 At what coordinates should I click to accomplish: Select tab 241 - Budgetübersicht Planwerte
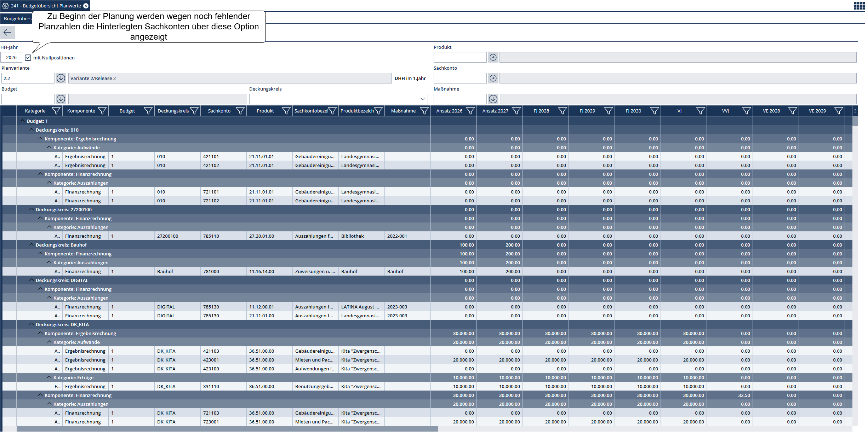tap(45, 6)
